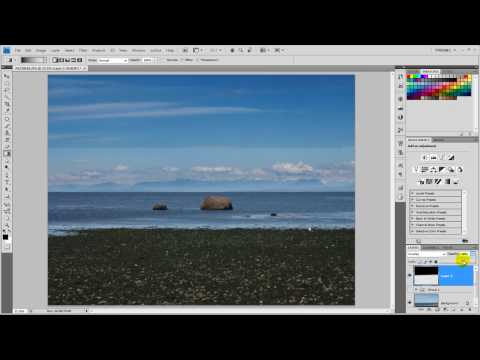Hide Layer 1 using its eye icon

(410, 275)
